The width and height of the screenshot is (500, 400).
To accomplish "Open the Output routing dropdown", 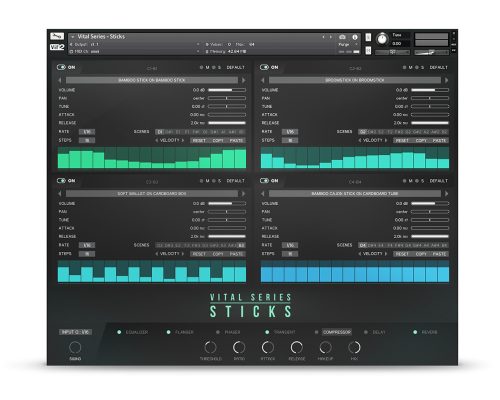I will pyautogui.click(x=135, y=44).
